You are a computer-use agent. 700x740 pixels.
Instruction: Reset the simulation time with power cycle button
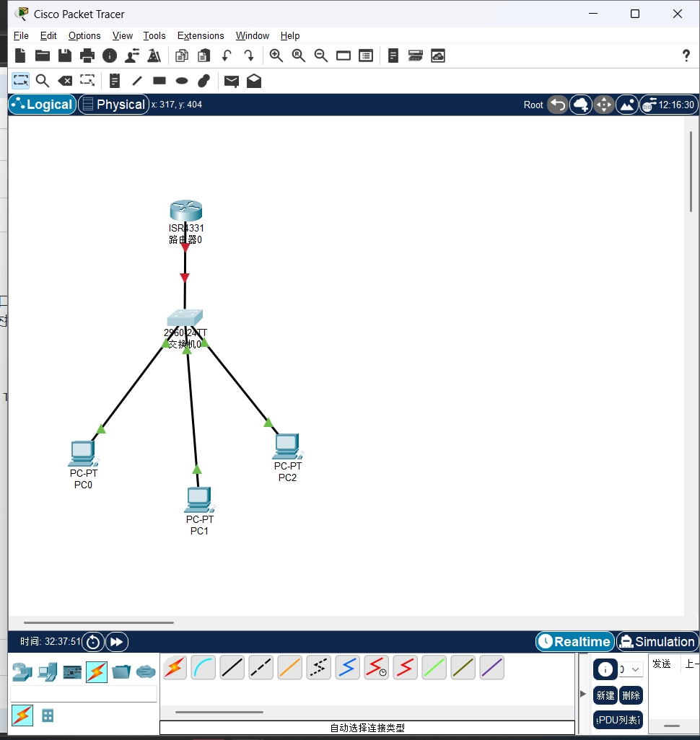(x=93, y=642)
